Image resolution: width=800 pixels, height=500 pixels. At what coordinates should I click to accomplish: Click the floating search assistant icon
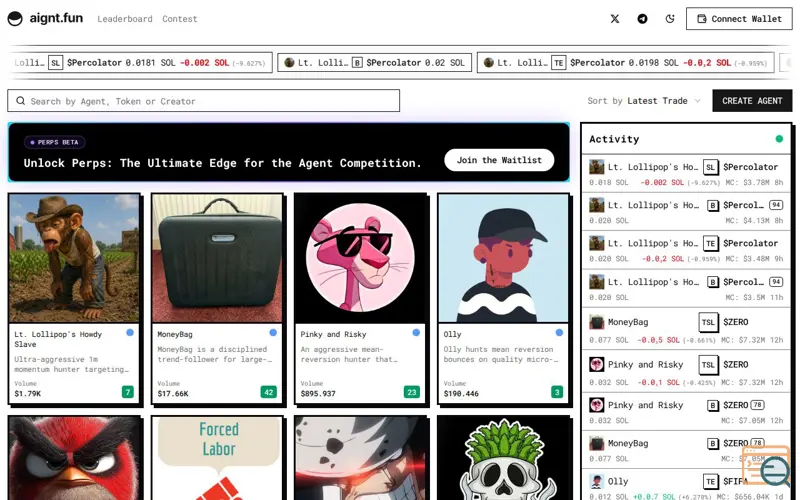pyautogui.click(x=766, y=465)
